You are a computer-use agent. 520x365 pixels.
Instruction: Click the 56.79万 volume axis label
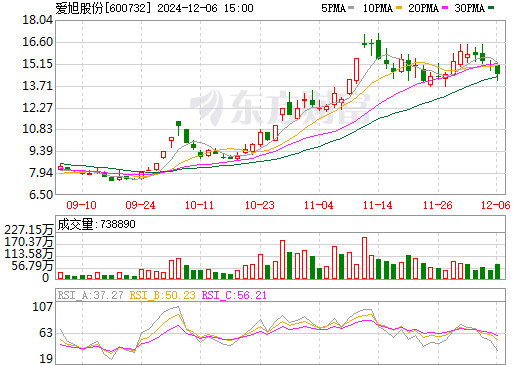[x=32, y=266]
